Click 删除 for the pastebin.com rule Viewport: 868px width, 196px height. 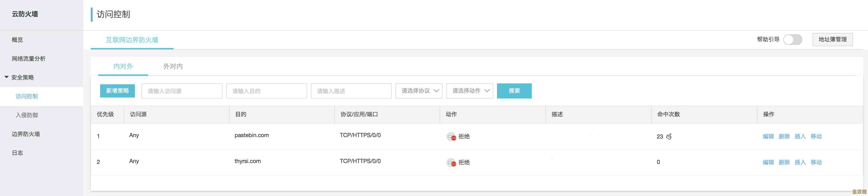[x=784, y=136]
